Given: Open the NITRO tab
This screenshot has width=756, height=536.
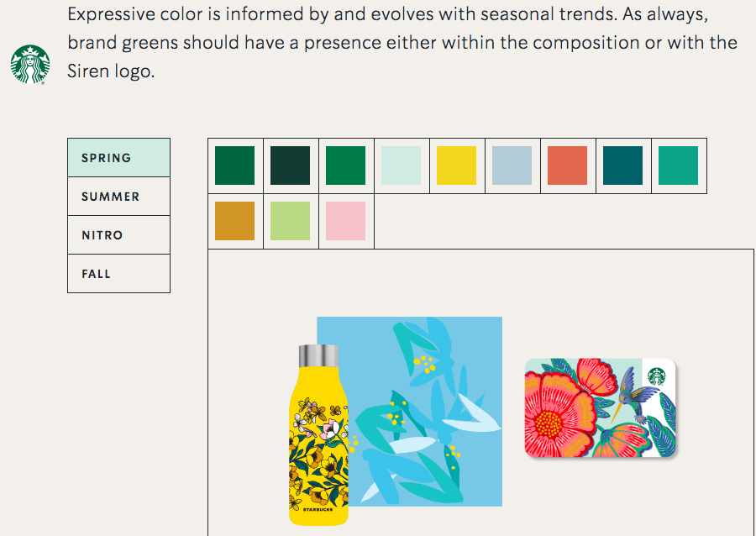Looking at the screenshot, I should click(118, 234).
